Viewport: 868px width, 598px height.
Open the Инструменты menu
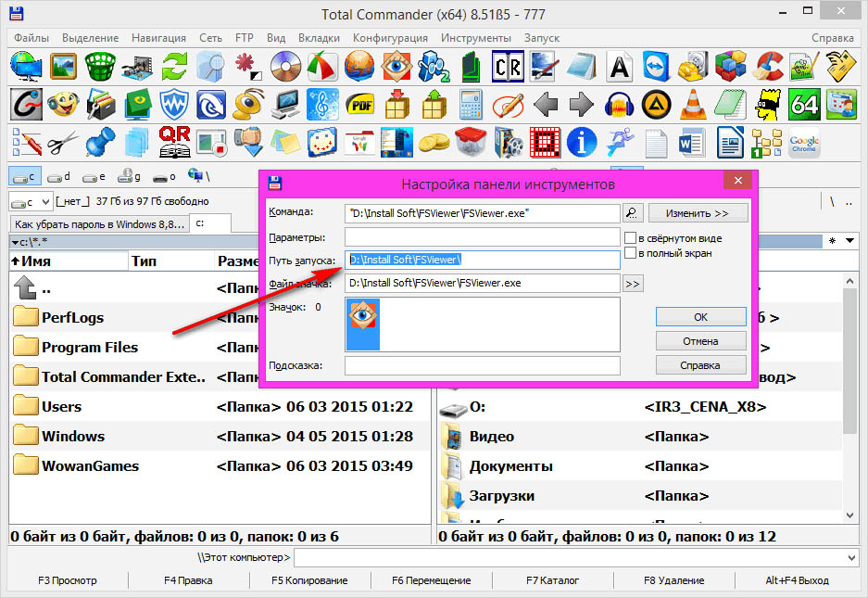point(476,38)
